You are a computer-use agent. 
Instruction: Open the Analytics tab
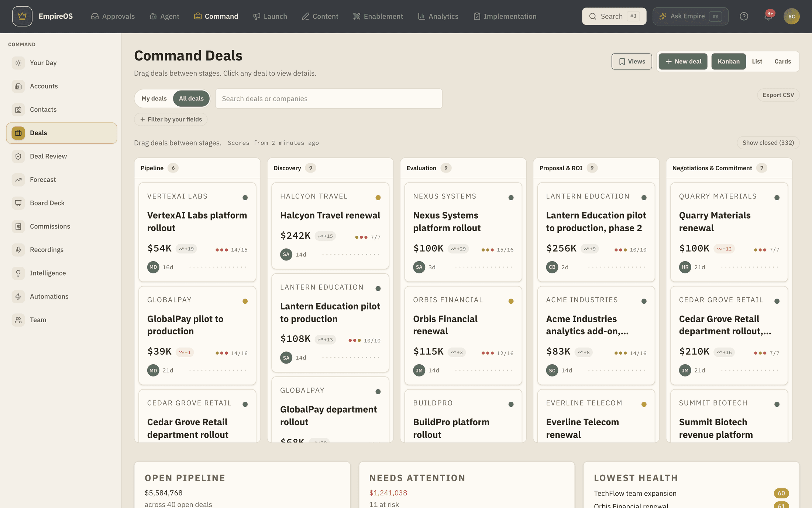coord(438,16)
